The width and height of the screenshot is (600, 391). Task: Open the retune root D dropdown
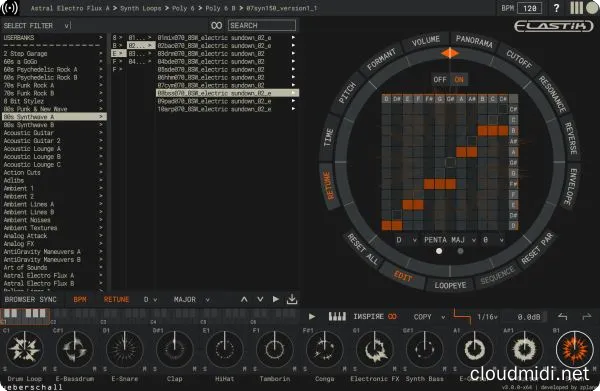[406, 240]
